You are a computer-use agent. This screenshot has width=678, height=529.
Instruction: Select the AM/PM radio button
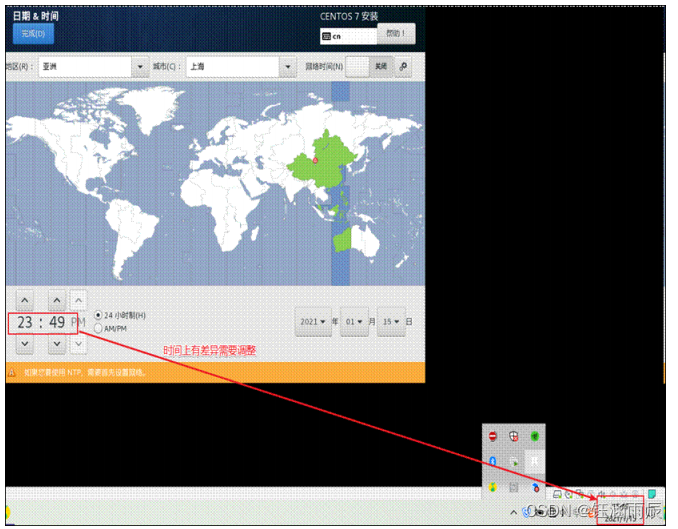[98, 328]
